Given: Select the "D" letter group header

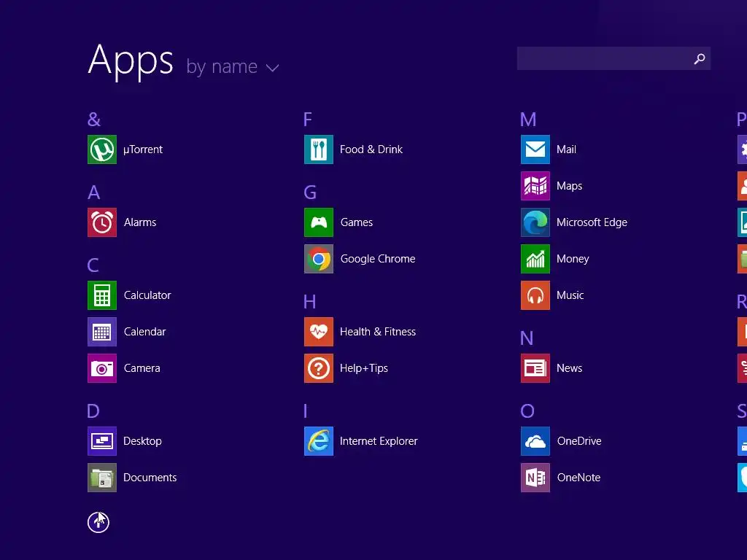Looking at the screenshot, I should pos(93,411).
